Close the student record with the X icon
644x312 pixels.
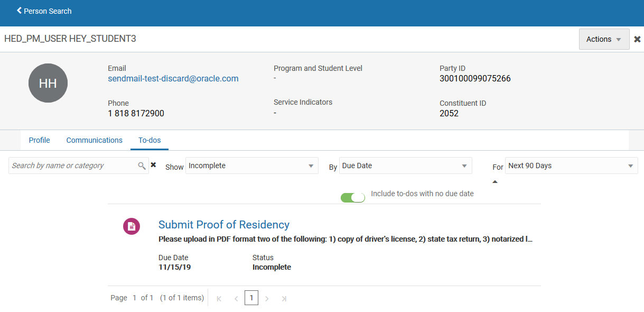pos(637,39)
